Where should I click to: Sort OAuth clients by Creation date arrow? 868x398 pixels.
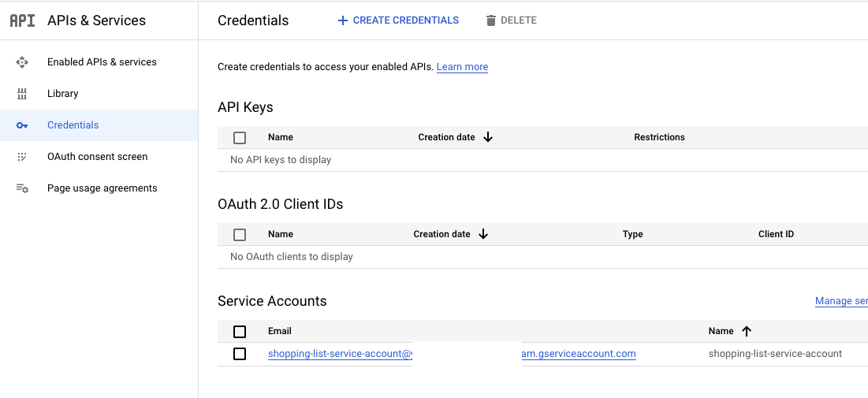pos(483,234)
